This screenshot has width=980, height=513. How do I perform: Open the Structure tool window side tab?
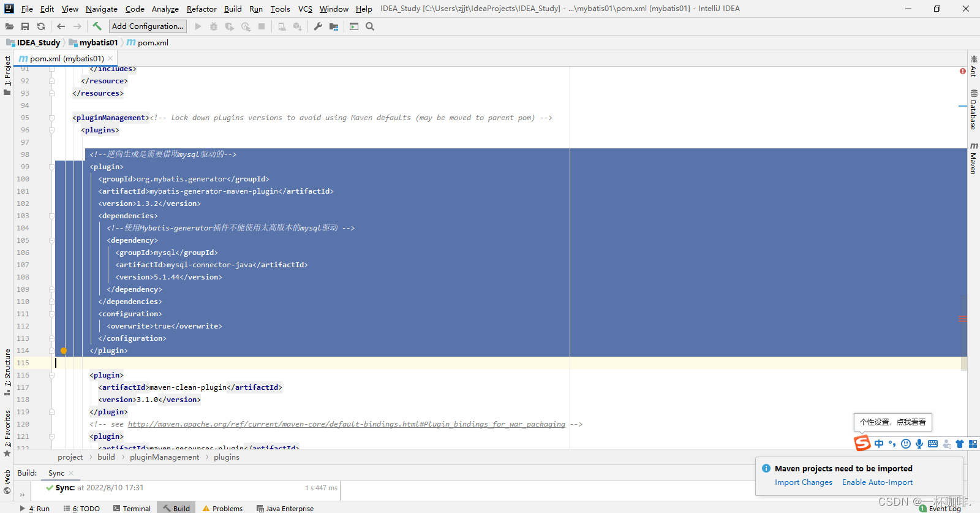[x=7, y=372]
